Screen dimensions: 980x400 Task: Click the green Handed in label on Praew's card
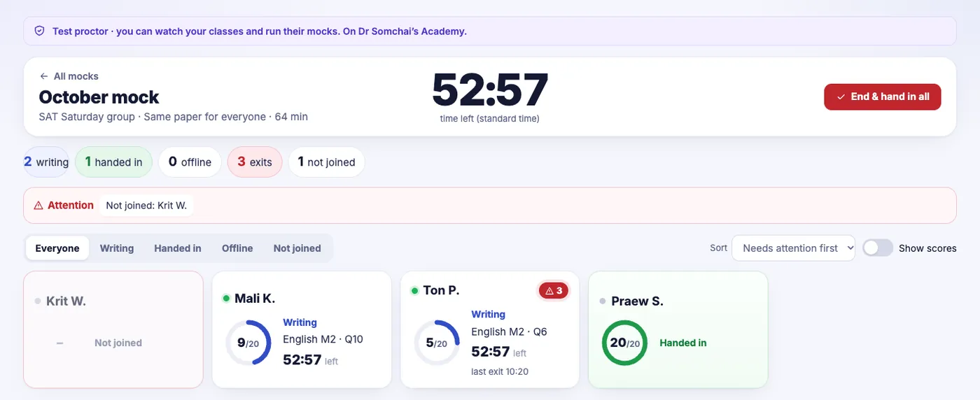click(683, 343)
